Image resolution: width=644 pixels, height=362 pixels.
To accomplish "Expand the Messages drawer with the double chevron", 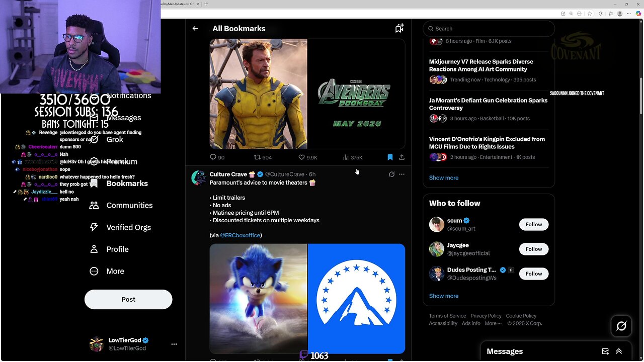I will click(619, 351).
